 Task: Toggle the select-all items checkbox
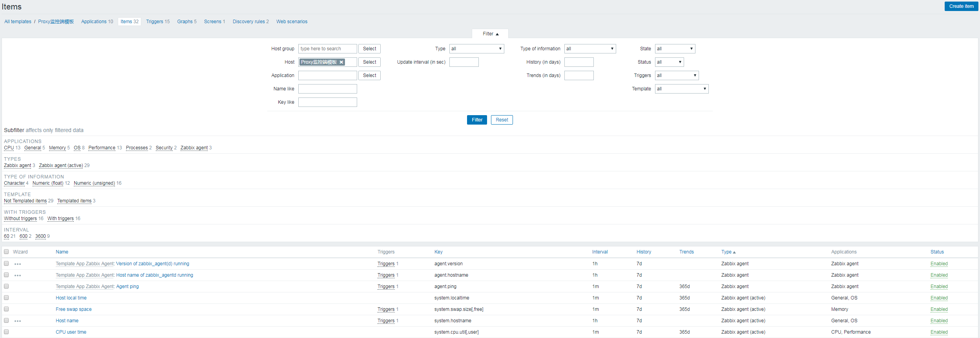(x=6, y=252)
